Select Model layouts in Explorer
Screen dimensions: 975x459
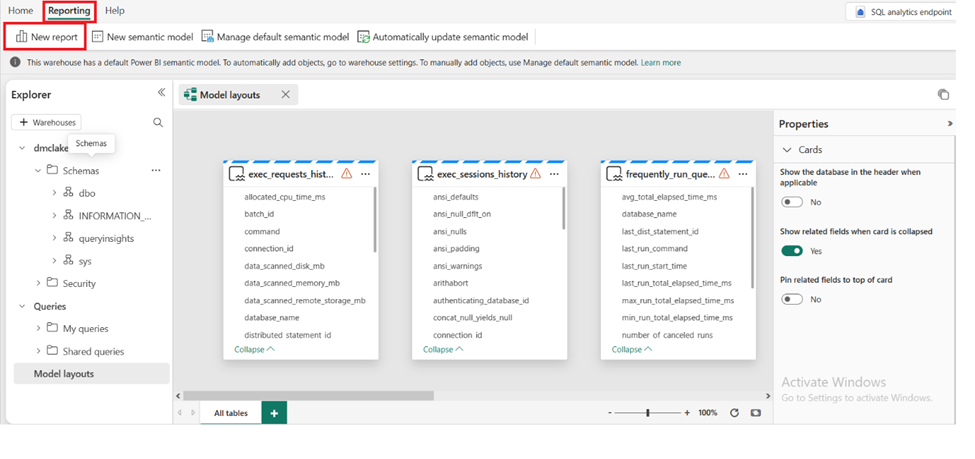tap(91, 373)
